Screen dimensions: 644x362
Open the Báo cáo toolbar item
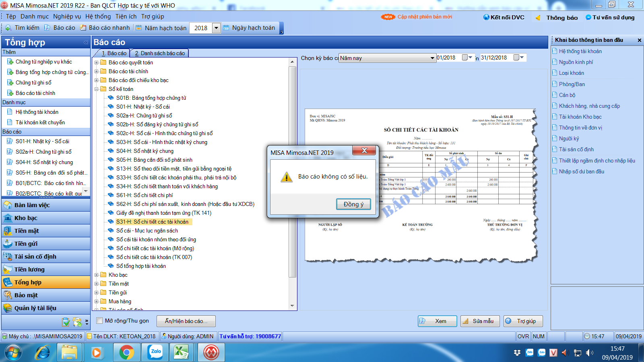click(x=60, y=28)
